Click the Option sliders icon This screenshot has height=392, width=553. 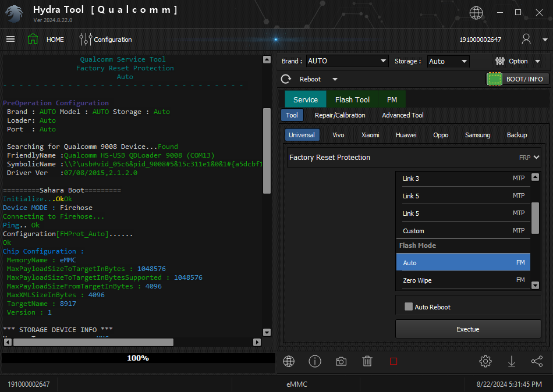[500, 61]
